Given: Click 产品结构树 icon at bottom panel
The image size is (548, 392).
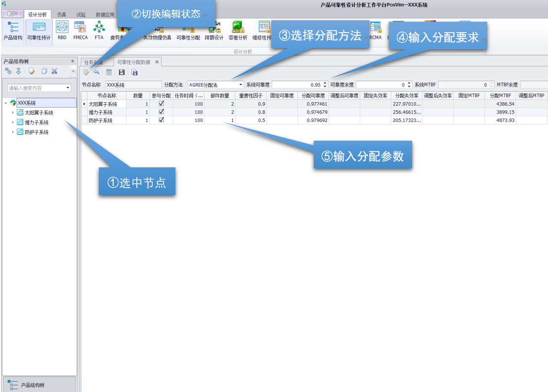Looking at the screenshot, I should click(12, 385).
